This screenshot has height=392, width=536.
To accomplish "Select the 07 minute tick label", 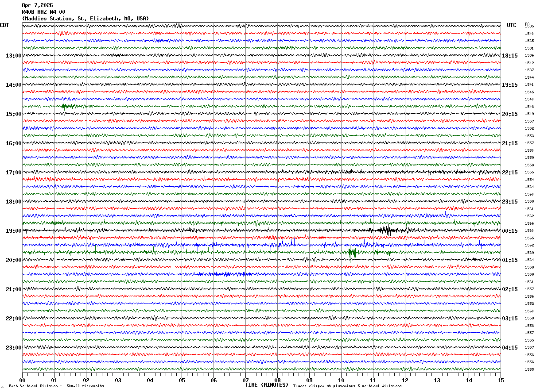I will (245, 380).
